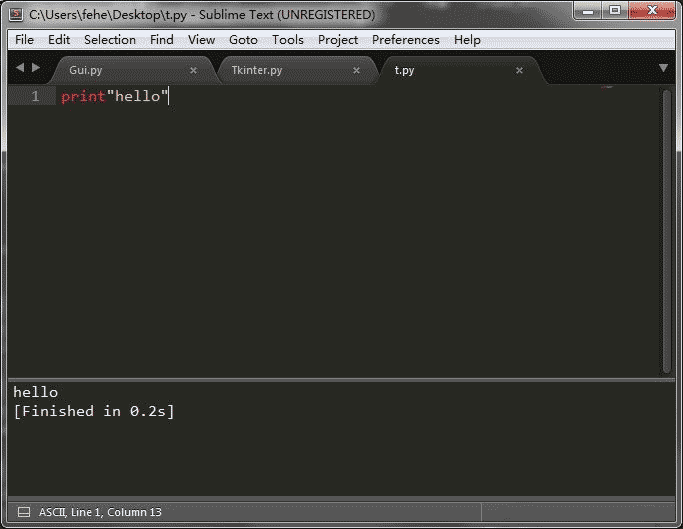Click the minimap in the editor corner
This screenshot has height=529, width=683.
click(x=607, y=87)
